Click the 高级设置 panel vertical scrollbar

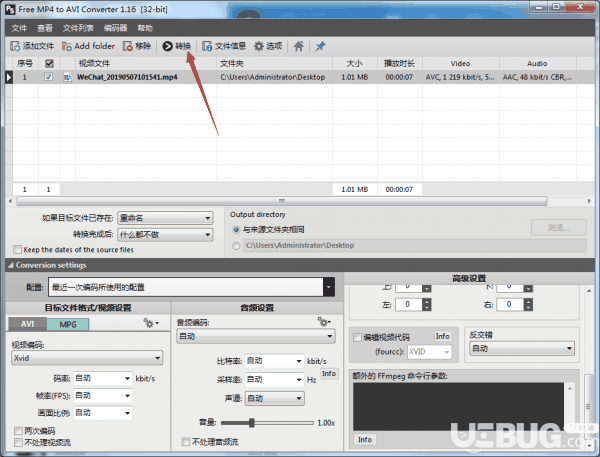(x=589, y=406)
